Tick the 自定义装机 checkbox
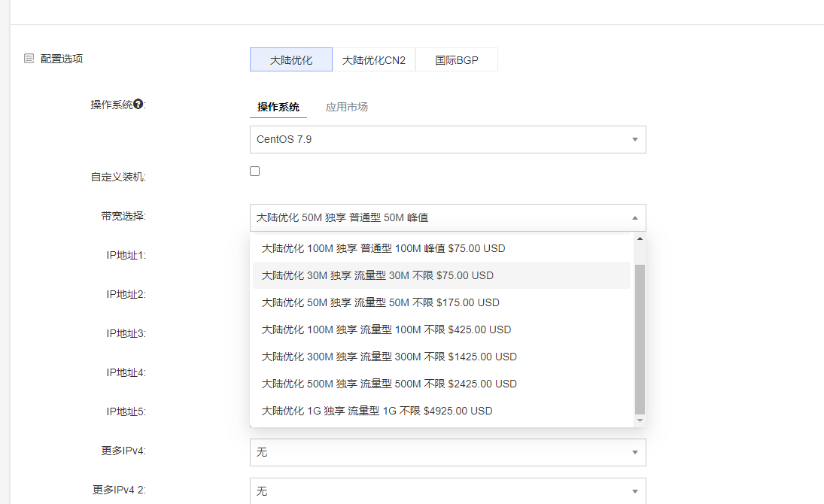 pos(255,172)
